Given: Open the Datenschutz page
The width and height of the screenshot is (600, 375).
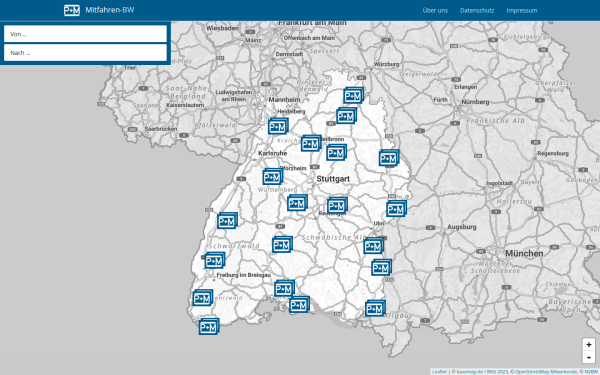Looking at the screenshot, I should tap(477, 10).
